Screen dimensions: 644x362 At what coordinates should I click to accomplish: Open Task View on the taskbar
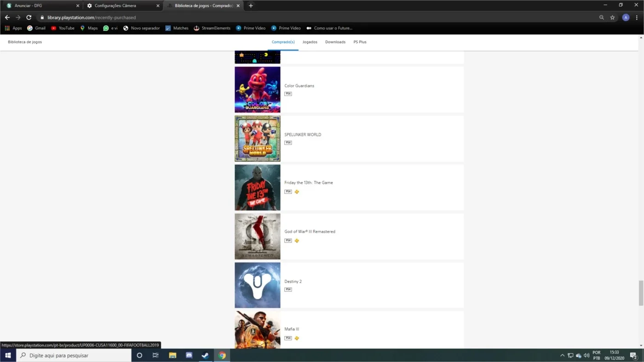coord(155,355)
